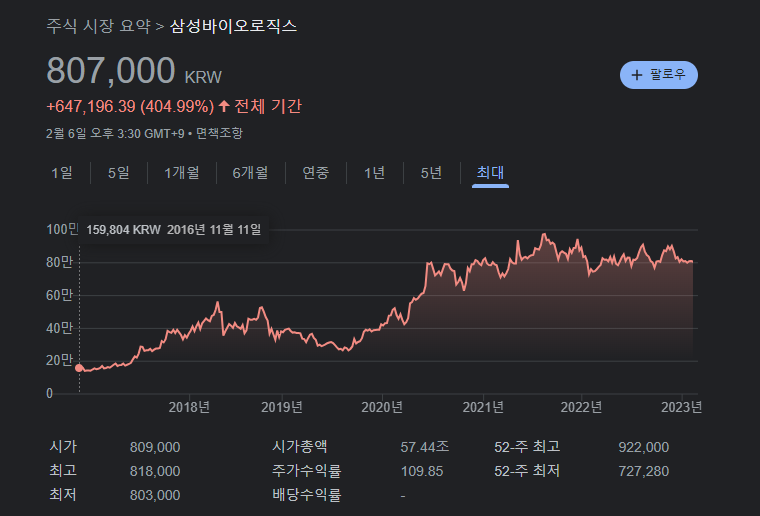Click the 주가수익률 value 109.85
Screen dimensions: 760x516
pyautogui.click(x=422, y=471)
